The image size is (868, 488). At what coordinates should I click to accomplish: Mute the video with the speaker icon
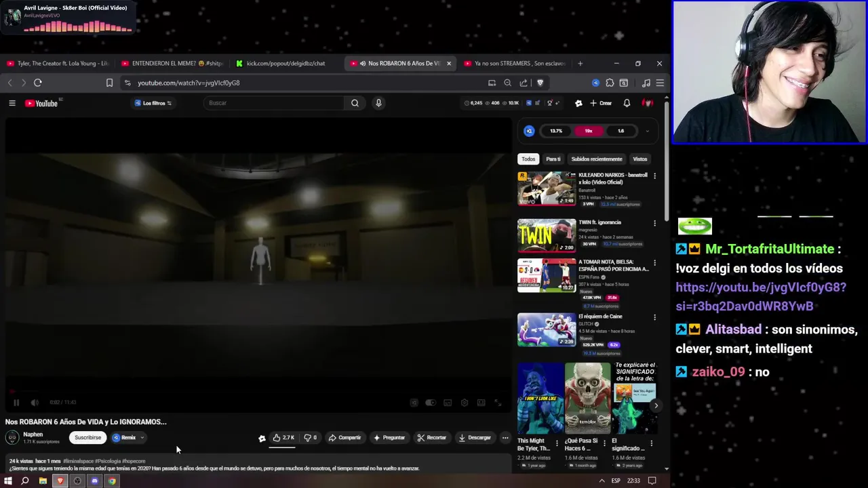[x=35, y=403]
